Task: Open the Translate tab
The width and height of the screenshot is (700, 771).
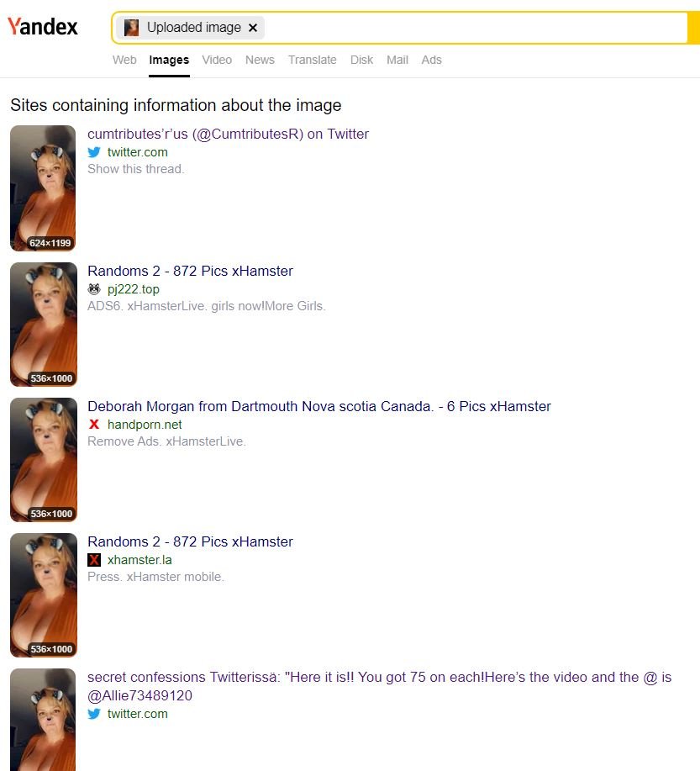Action: pos(312,60)
